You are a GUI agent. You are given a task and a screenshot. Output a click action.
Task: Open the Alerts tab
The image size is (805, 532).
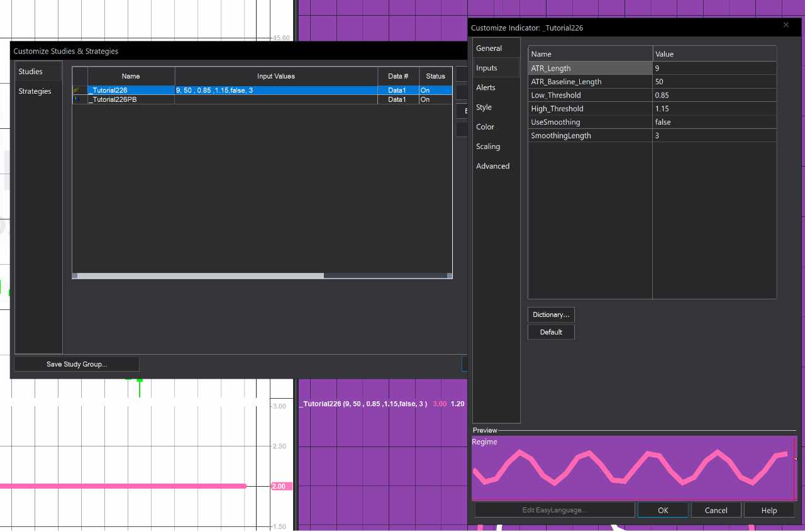pyautogui.click(x=496, y=87)
